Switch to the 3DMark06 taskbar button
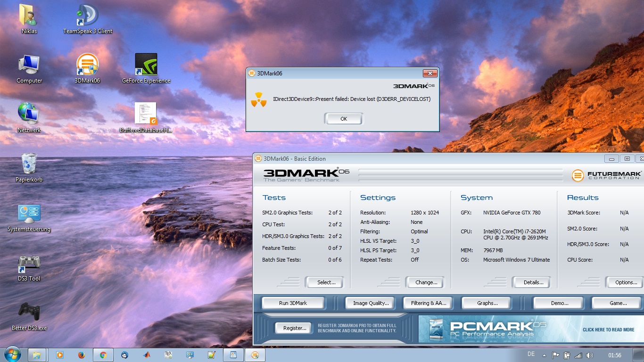This screenshot has width=644, height=362. pos(255,355)
